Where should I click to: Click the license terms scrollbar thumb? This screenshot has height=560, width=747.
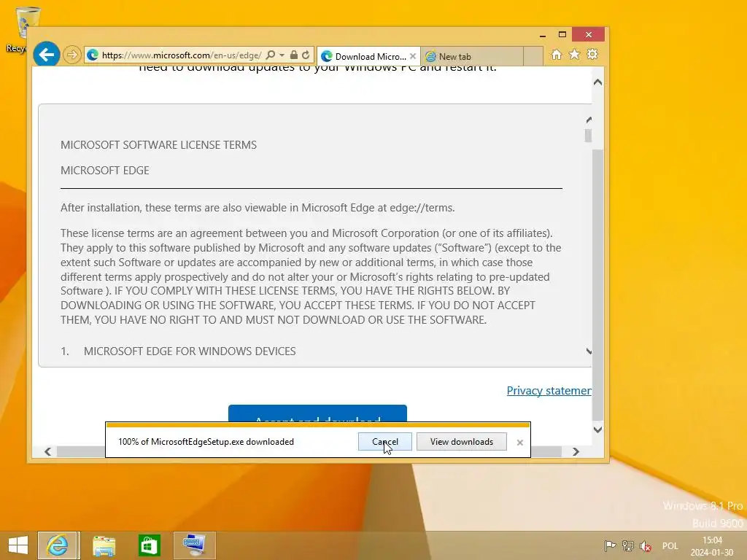pyautogui.click(x=589, y=136)
